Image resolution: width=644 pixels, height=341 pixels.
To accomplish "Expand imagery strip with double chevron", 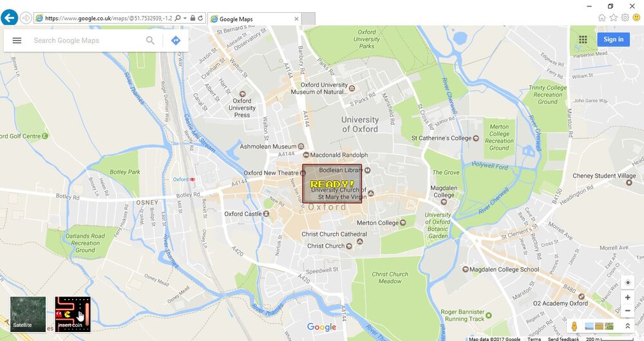I will pyautogui.click(x=627, y=326).
